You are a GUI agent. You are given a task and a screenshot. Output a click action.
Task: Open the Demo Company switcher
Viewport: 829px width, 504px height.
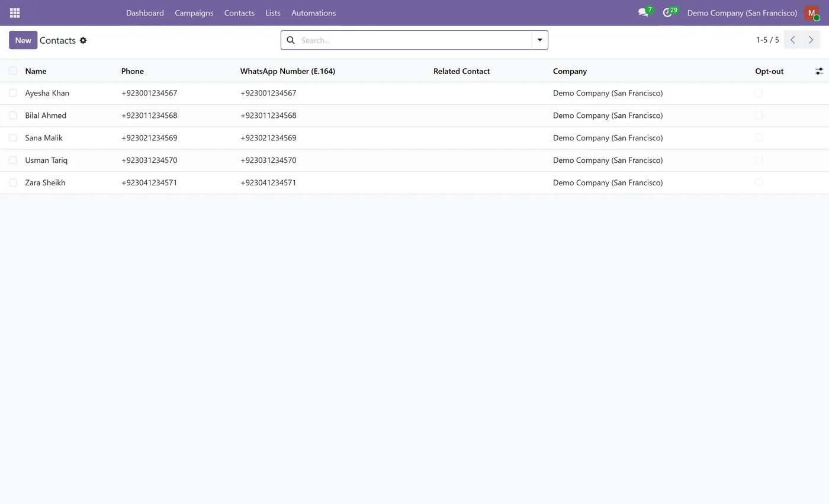click(x=742, y=13)
